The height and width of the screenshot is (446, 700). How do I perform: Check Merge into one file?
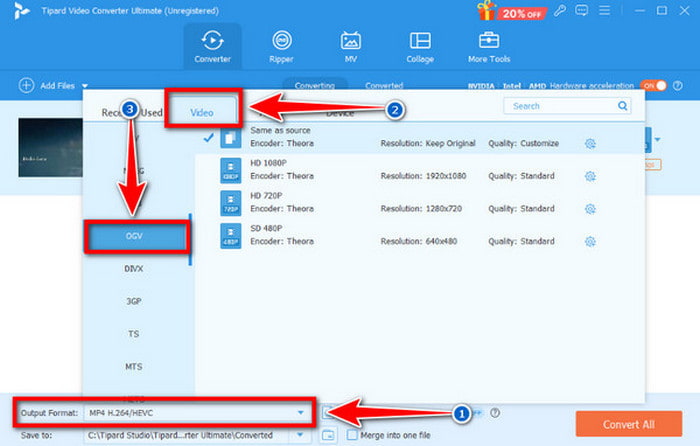pos(352,435)
